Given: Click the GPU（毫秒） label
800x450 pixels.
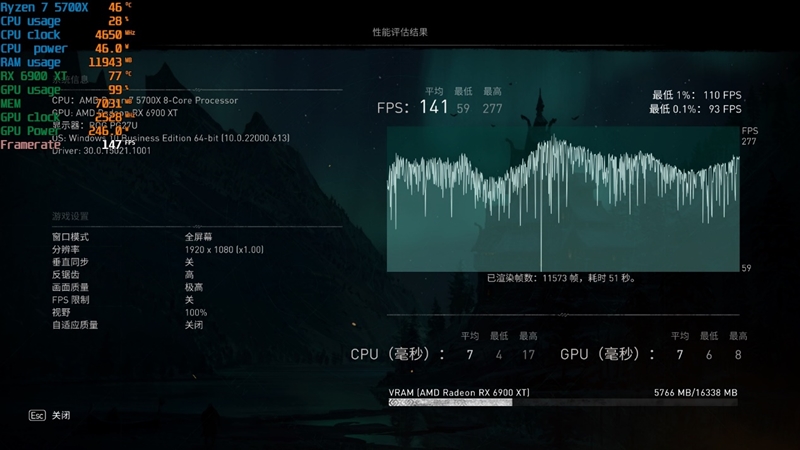Looking at the screenshot, I should (607, 354).
